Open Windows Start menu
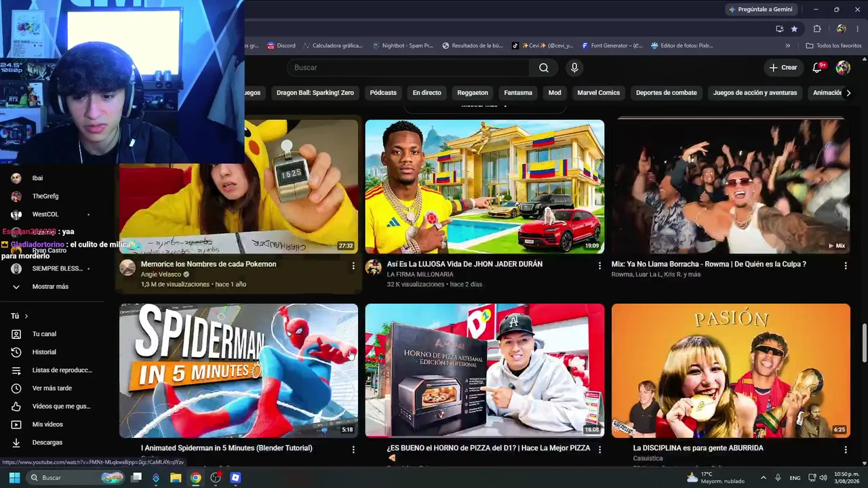The image size is (868, 488). pos(14,478)
